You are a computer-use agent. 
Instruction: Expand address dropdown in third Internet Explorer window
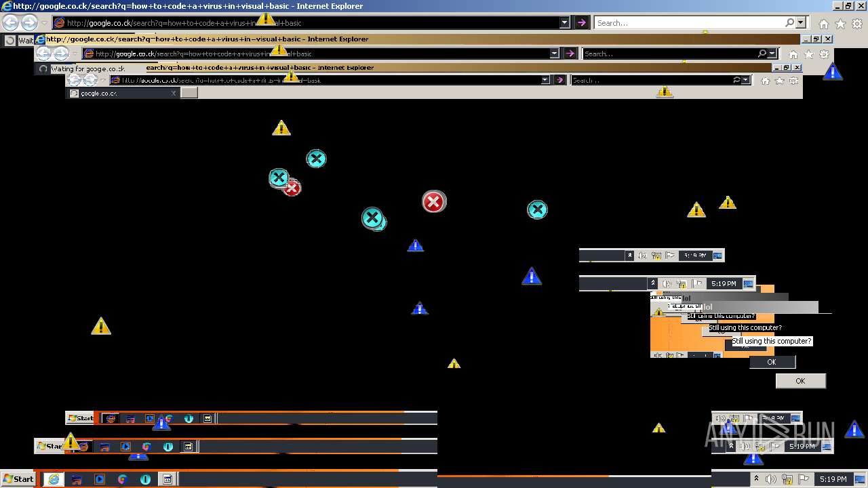tap(545, 80)
